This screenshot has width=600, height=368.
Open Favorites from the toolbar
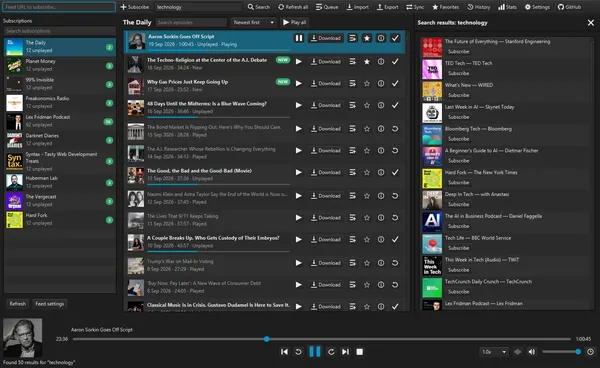[445, 7]
